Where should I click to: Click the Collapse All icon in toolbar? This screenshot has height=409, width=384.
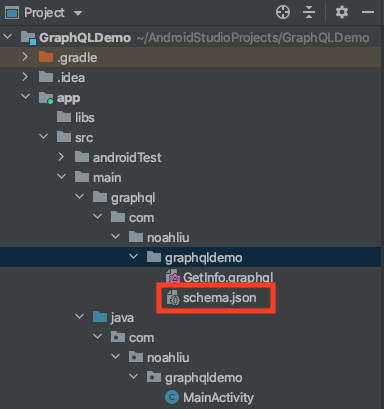coord(309,12)
